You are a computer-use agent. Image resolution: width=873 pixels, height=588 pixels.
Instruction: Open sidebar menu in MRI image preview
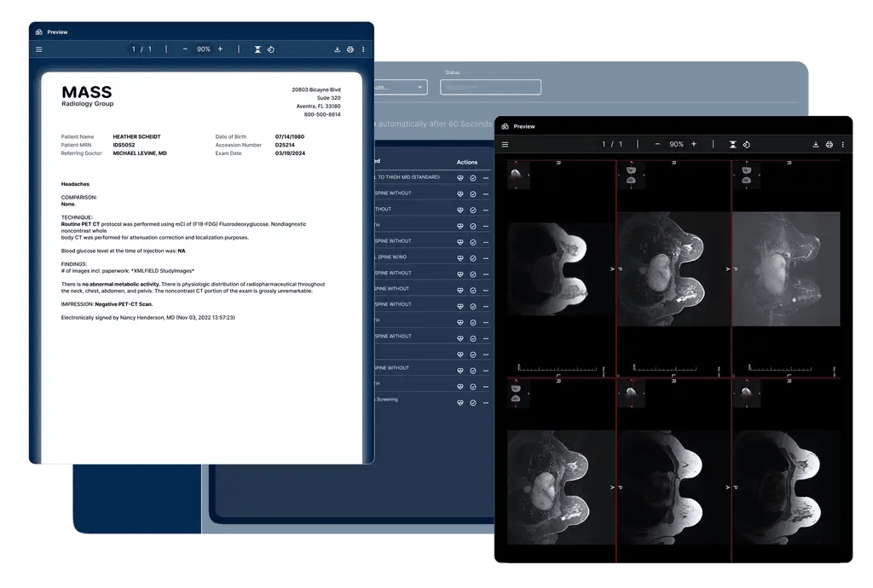[505, 145]
